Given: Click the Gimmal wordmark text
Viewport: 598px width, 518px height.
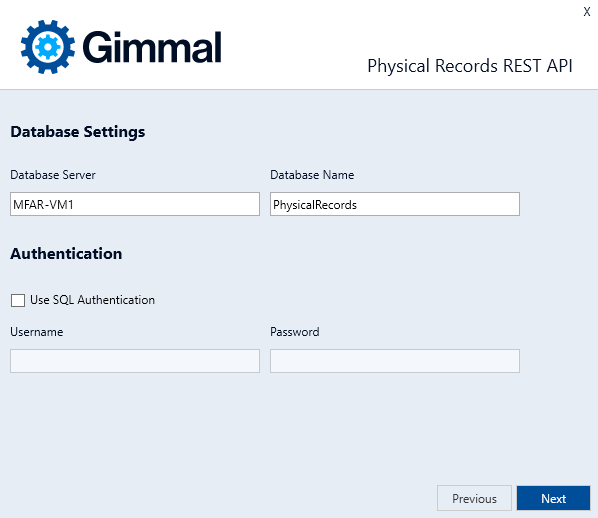Looking at the screenshot, I should [x=152, y=47].
